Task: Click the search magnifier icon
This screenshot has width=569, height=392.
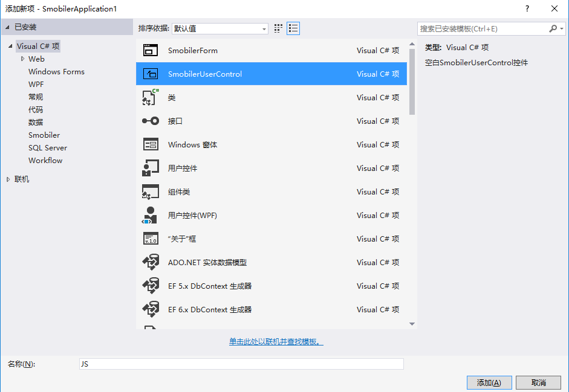Action: pyautogui.click(x=553, y=28)
